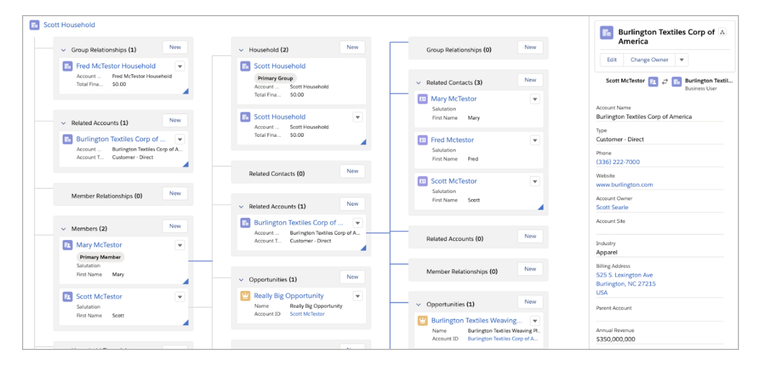Viewport: 768px width, 372px height.
Task: Collapse the Household (2) section
Action: [x=241, y=50]
